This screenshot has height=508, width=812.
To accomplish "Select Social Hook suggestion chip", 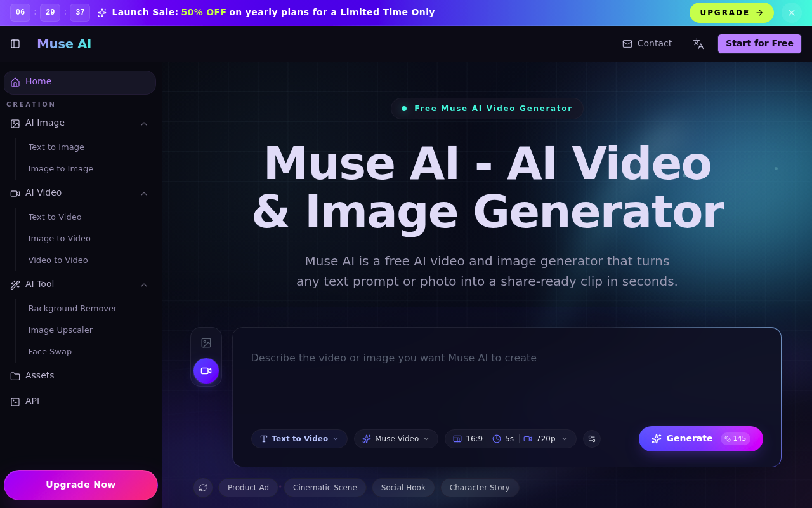I will click(x=403, y=488).
